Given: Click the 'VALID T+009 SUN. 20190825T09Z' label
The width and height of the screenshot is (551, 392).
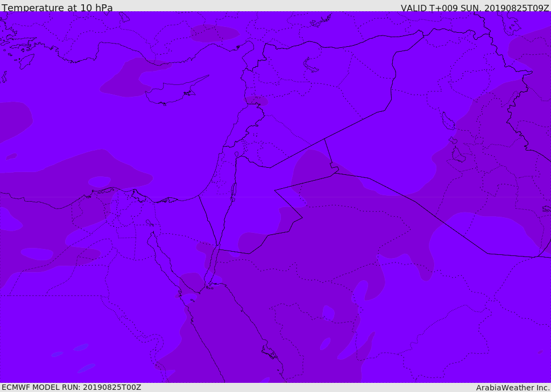Looking at the screenshot, I should [x=475, y=8].
